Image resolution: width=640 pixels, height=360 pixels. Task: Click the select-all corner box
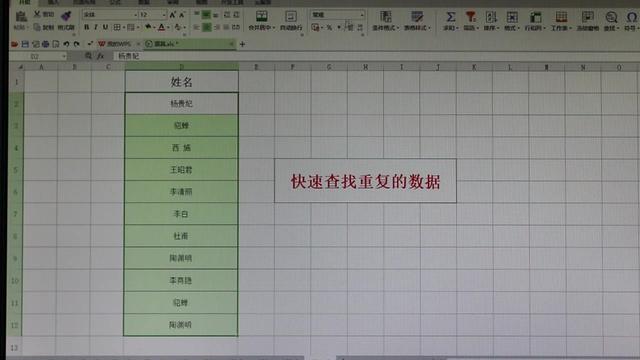click(17, 67)
